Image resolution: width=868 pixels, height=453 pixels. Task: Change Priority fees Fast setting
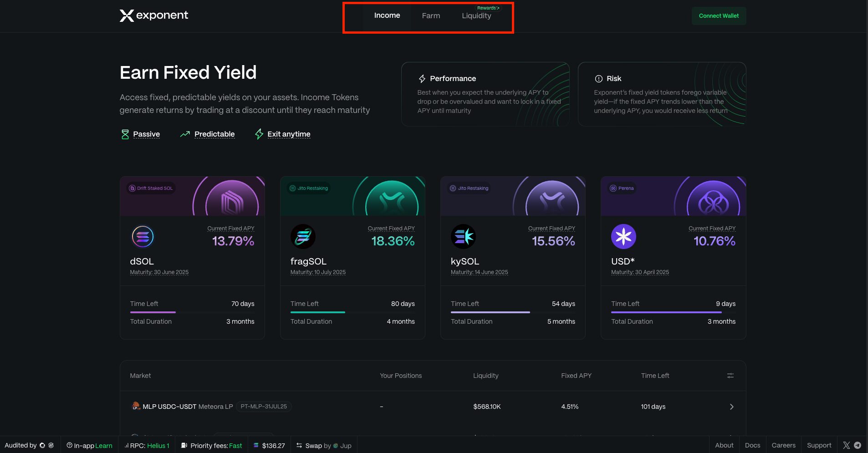pos(211,445)
